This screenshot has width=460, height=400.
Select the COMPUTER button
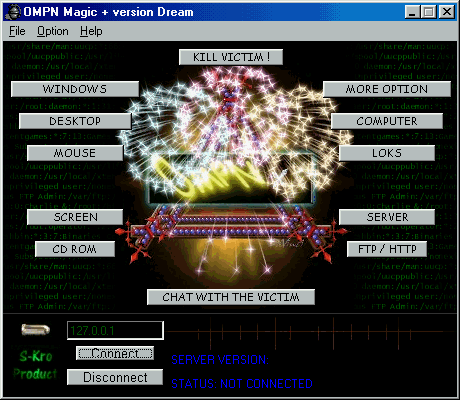387,121
